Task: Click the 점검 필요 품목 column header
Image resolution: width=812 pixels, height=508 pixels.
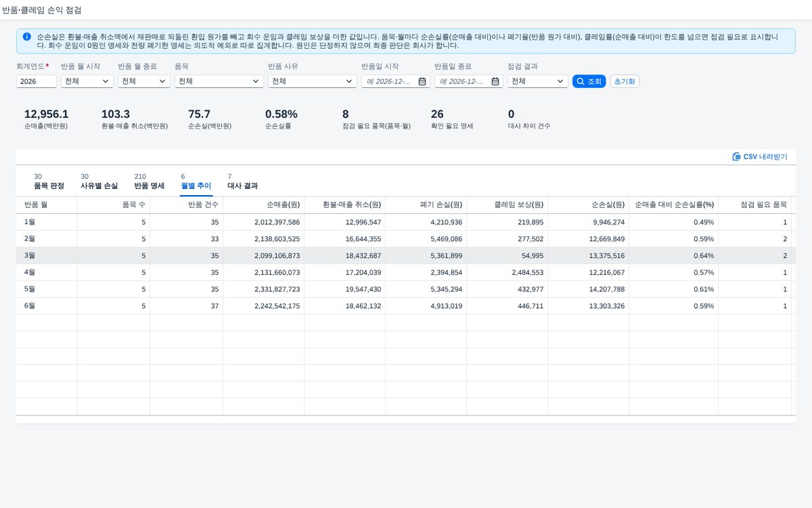Action: coord(755,205)
